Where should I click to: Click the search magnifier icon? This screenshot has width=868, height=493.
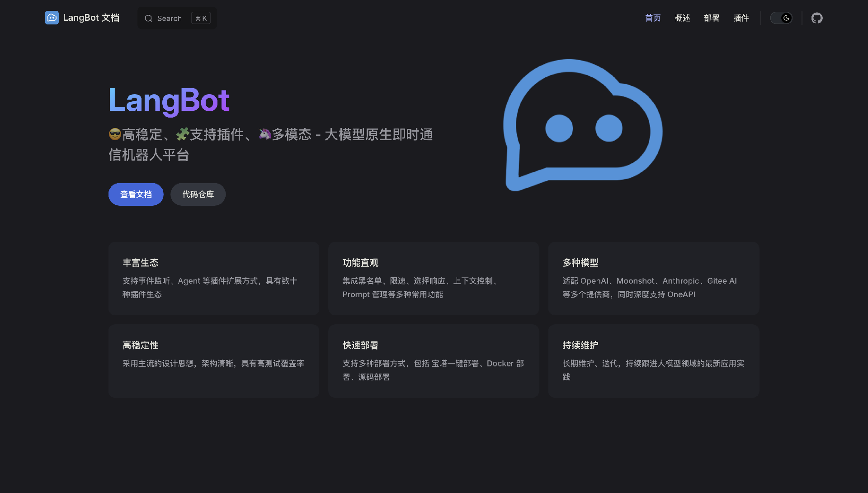pyautogui.click(x=148, y=19)
